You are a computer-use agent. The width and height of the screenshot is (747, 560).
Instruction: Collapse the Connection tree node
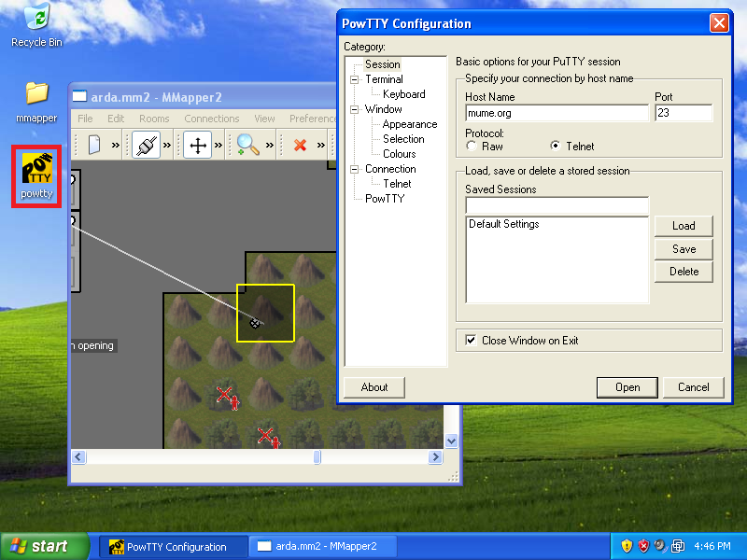point(354,169)
